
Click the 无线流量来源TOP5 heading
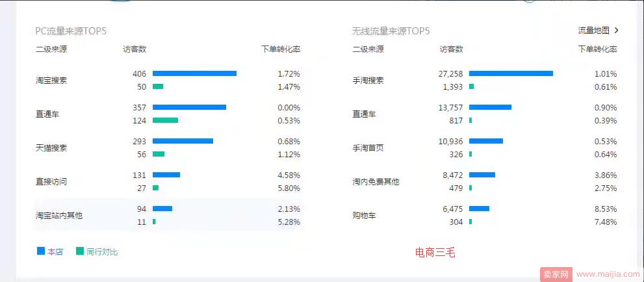pyautogui.click(x=391, y=31)
